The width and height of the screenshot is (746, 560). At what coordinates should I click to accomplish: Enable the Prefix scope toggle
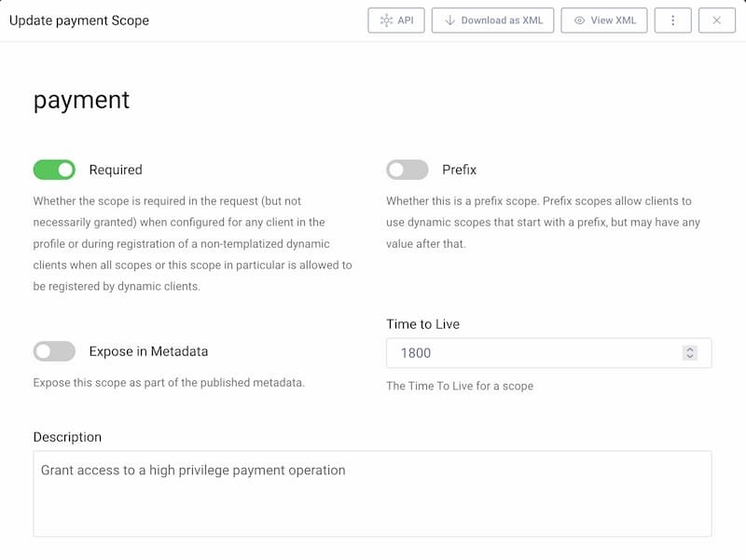pyautogui.click(x=408, y=170)
